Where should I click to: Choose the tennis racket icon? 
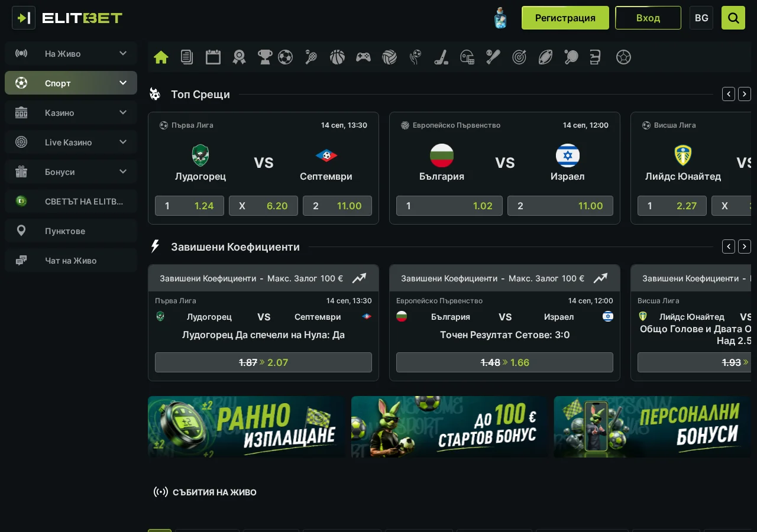[x=311, y=57]
